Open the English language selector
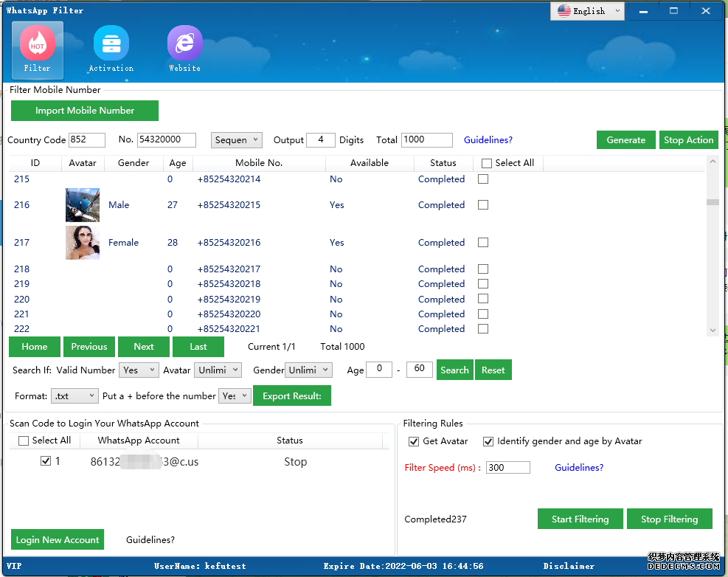This screenshot has width=728, height=577. pyautogui.click(x=587, y=11)
